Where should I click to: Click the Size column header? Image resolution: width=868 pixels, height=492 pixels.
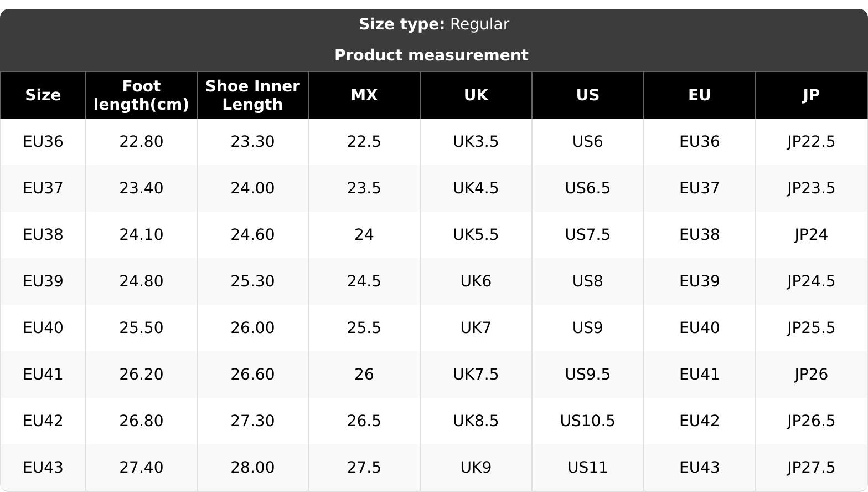(x=43, y=95)
